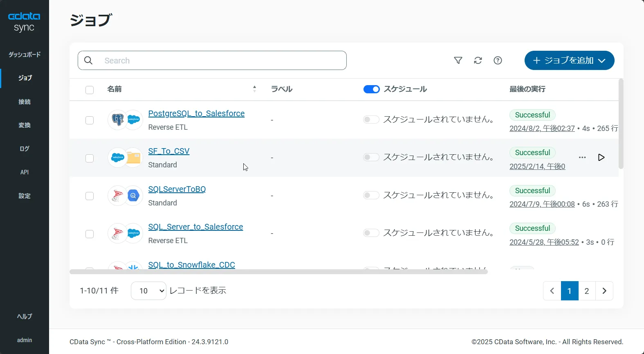This screenshot has height=354, width=644.
Task: Open ダッシュボード in the sidebar
Action: 25,54
